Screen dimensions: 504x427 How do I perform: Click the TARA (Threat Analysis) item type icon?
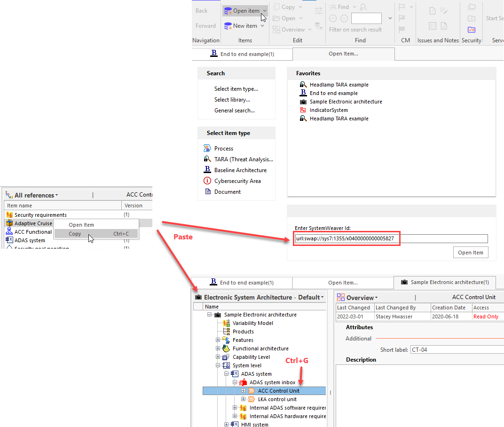(207, 159)
